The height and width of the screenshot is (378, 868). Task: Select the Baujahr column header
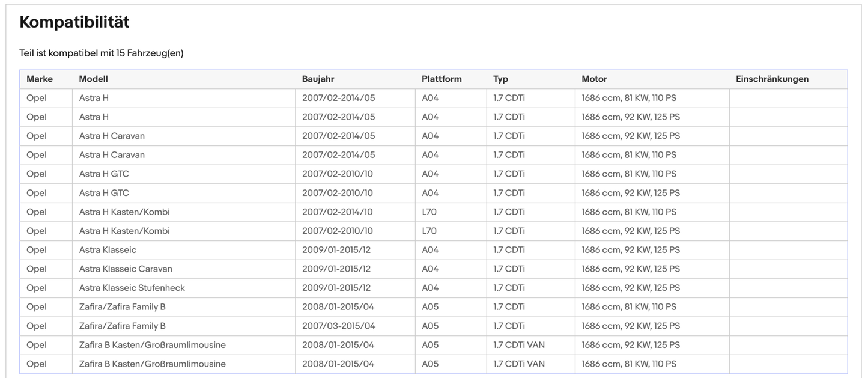(318, 79)
